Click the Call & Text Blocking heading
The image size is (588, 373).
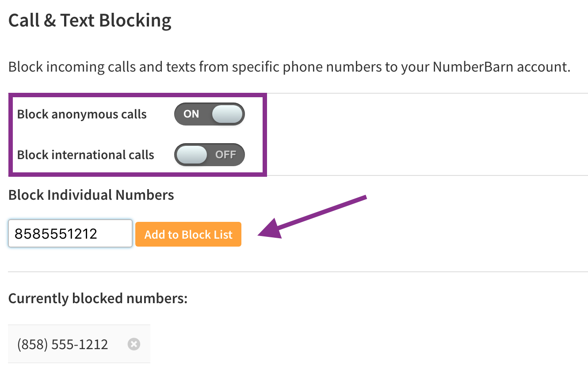click(x=90, y=21)
